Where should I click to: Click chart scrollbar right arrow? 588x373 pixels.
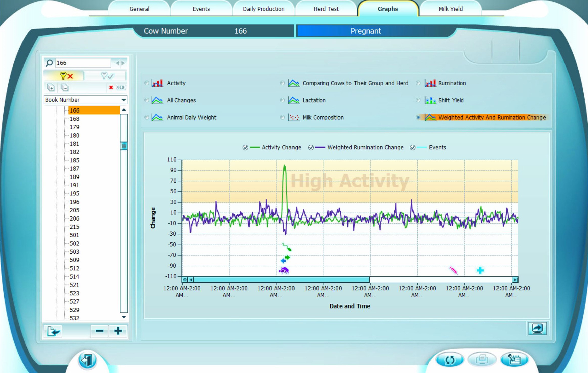515,280
